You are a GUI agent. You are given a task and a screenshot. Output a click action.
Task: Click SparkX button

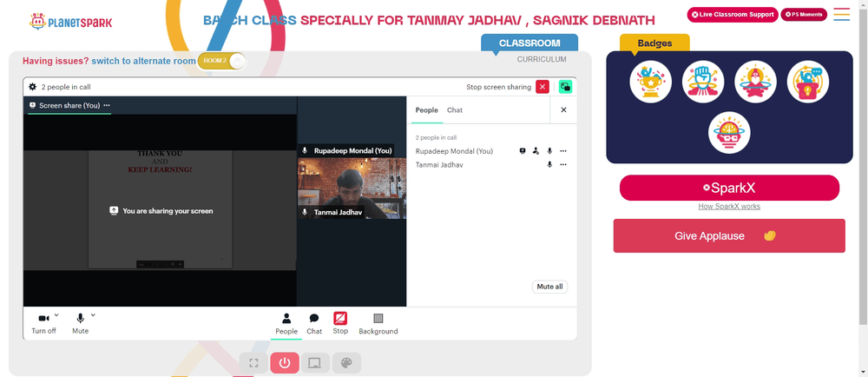pyautogui.click(x=729, y=188)
